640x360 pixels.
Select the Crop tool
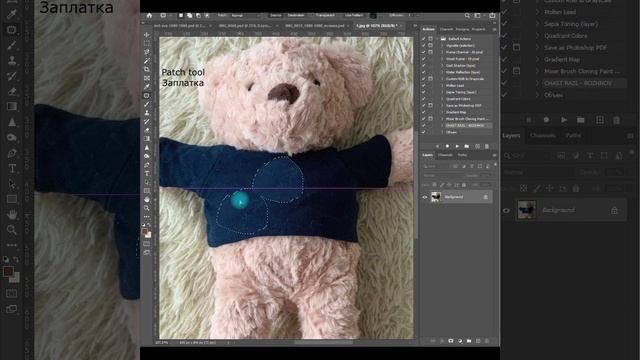click(147, 69)
